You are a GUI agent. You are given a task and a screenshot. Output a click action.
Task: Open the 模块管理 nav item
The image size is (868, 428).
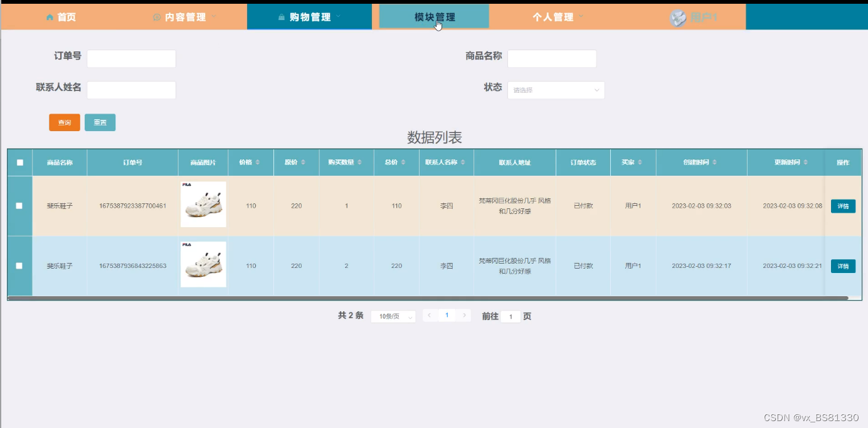[x=435, y=17]
